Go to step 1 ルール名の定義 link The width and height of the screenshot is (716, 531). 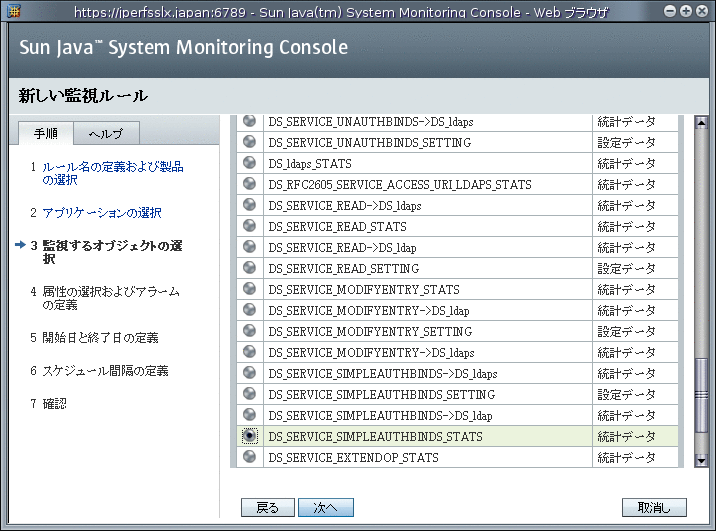[113, 173]
